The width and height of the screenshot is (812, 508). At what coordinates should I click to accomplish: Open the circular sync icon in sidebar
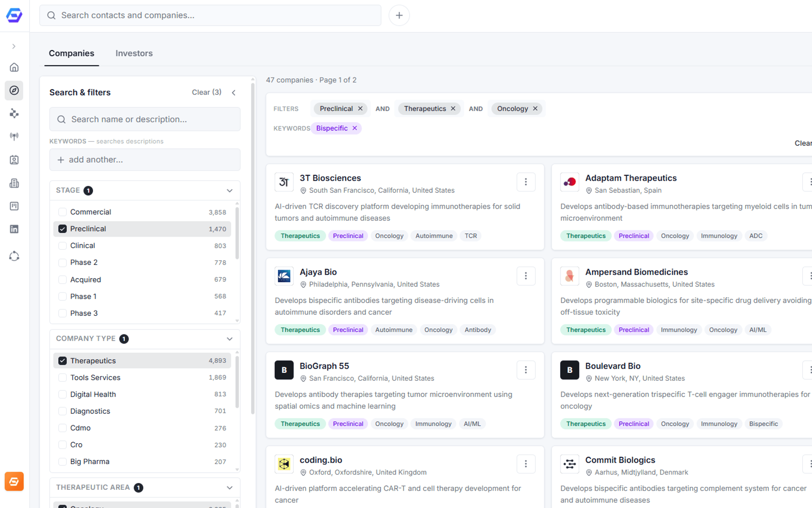[x=14, y=256]
